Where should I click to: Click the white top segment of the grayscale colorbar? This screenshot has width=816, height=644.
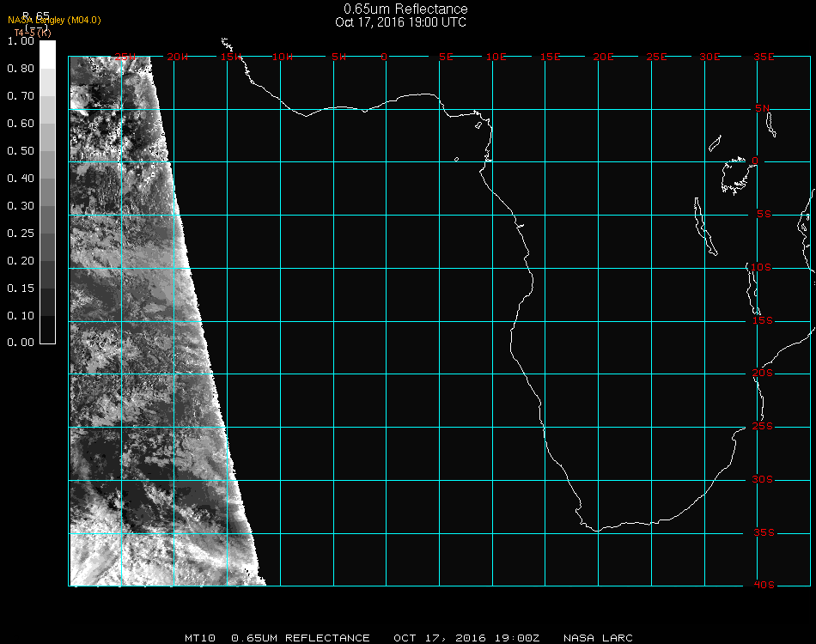pyautogui.click(x=47, y=53)
